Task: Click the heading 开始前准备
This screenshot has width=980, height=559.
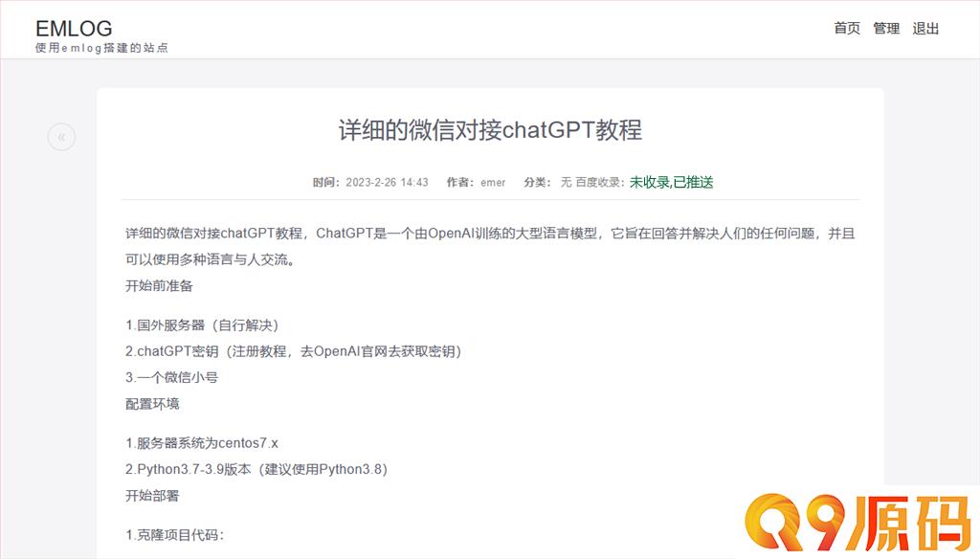Action: click(x=159, y=286)
